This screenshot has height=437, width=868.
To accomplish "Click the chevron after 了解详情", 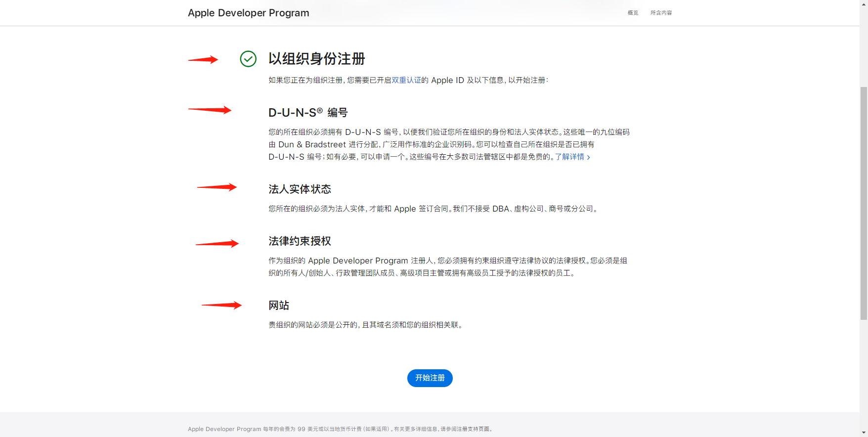I will click(x=588, y=157).
